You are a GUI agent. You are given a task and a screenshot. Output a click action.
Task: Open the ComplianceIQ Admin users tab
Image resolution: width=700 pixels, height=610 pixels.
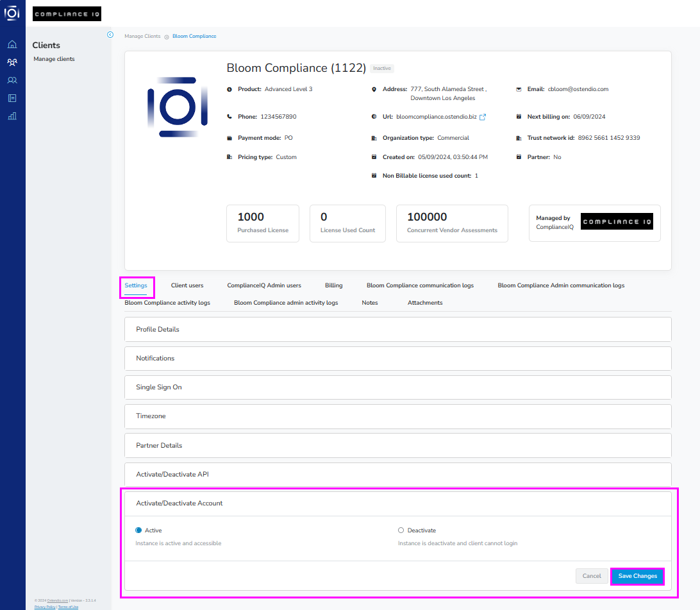264,286
